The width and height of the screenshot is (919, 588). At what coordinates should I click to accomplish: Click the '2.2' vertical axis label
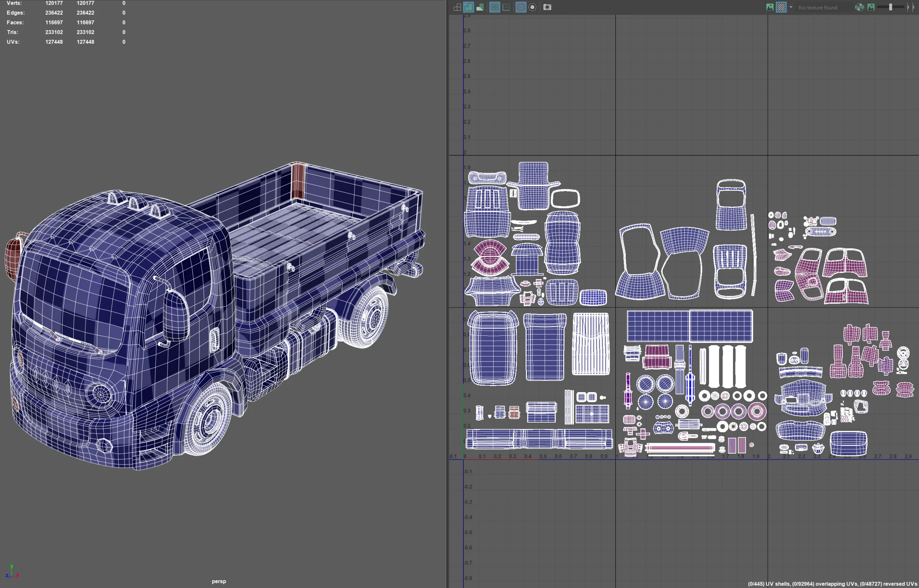[x=467, y=122]
